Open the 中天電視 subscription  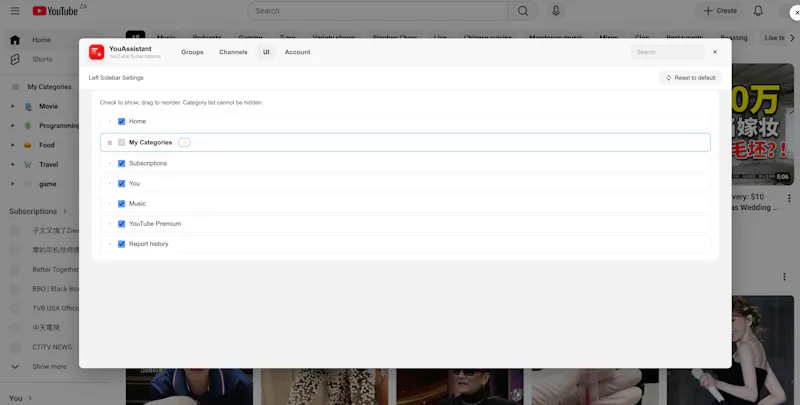coord(44,328)
